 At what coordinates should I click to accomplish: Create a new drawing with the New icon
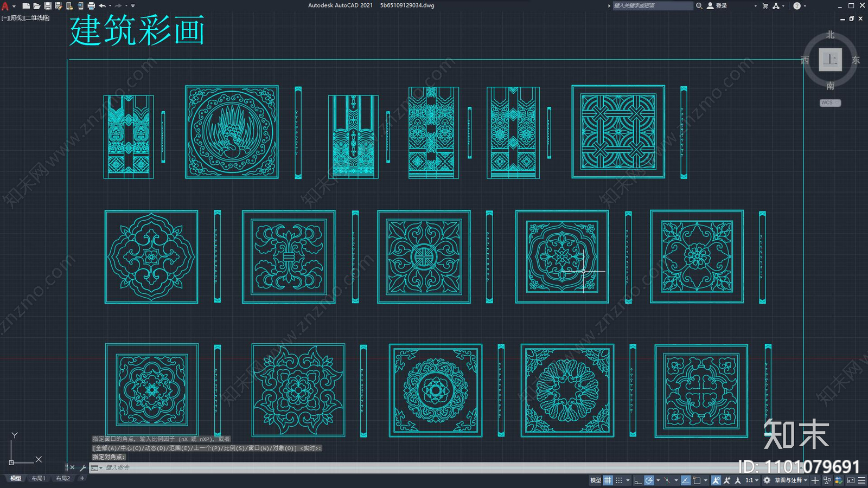tap(26, 6)
